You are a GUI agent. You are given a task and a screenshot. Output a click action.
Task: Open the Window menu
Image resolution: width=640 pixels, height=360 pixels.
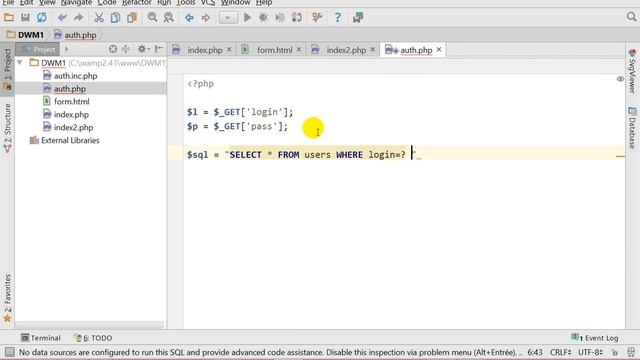coord(236,3)
